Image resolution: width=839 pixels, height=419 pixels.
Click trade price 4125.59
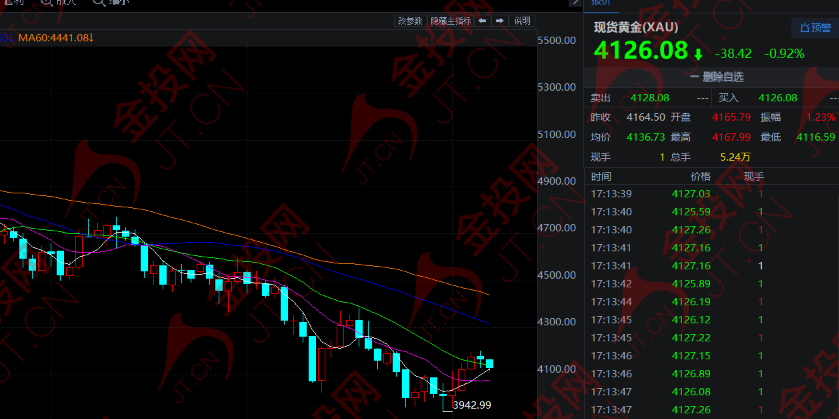691,212
